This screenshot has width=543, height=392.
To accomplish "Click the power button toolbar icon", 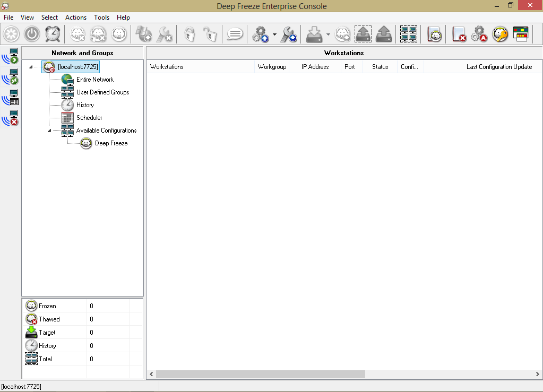I will (x=32, y=34).
